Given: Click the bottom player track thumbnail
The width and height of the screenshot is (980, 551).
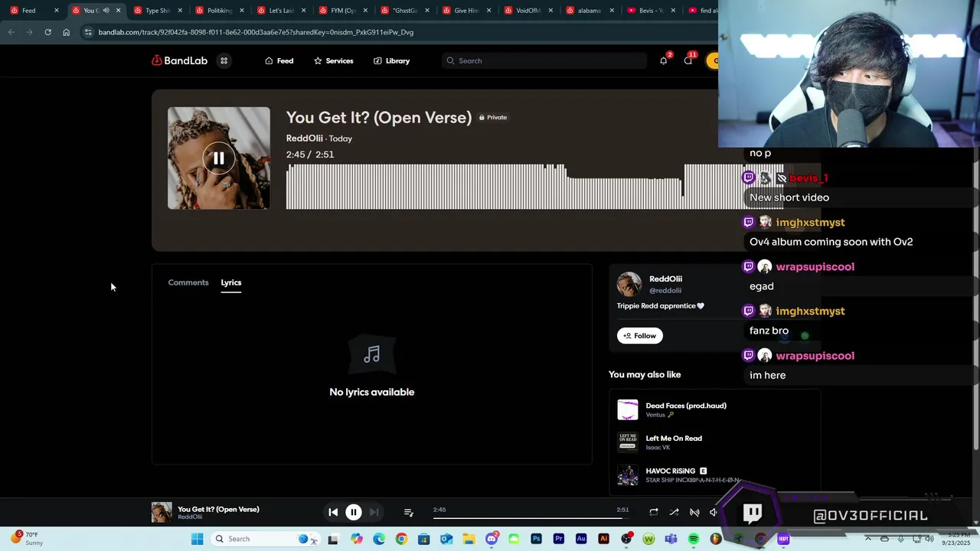Looking at the screenshot, I should [162, 512].
